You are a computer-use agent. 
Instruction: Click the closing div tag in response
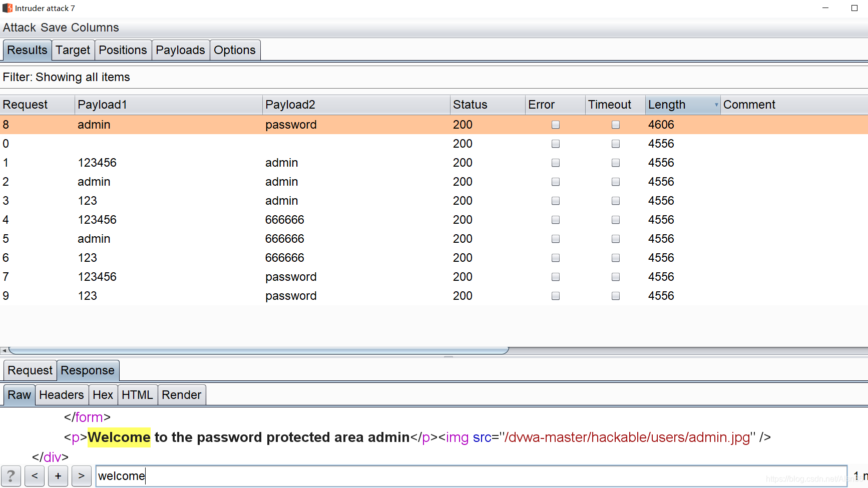tap(50, 457)
